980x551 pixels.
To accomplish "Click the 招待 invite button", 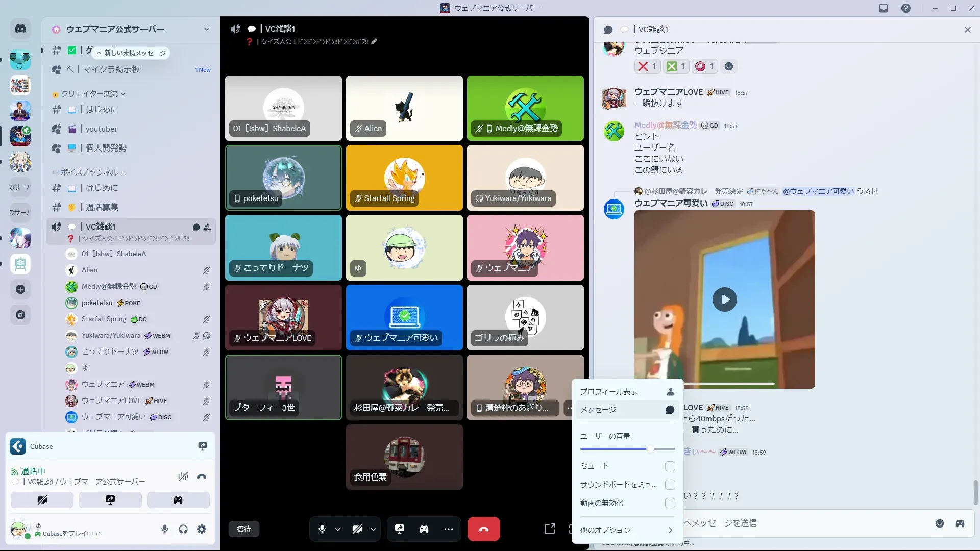I will click(x=244, y=529).
